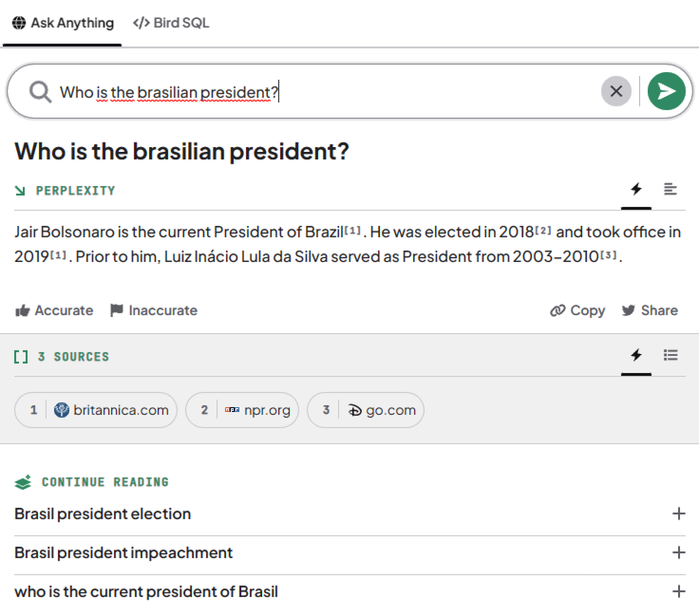Select the sources lightning compact view
Image resolution: width=699 pixels, height=616 pixels.
tap(636, 355)
